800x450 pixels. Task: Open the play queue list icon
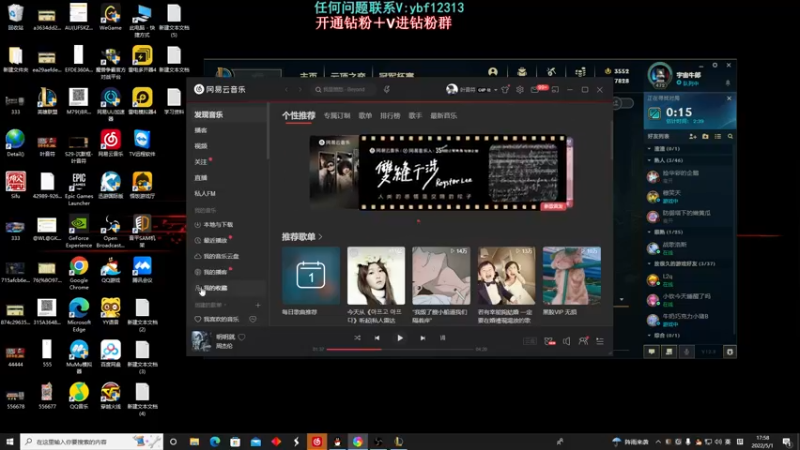(x=600, y=341)
